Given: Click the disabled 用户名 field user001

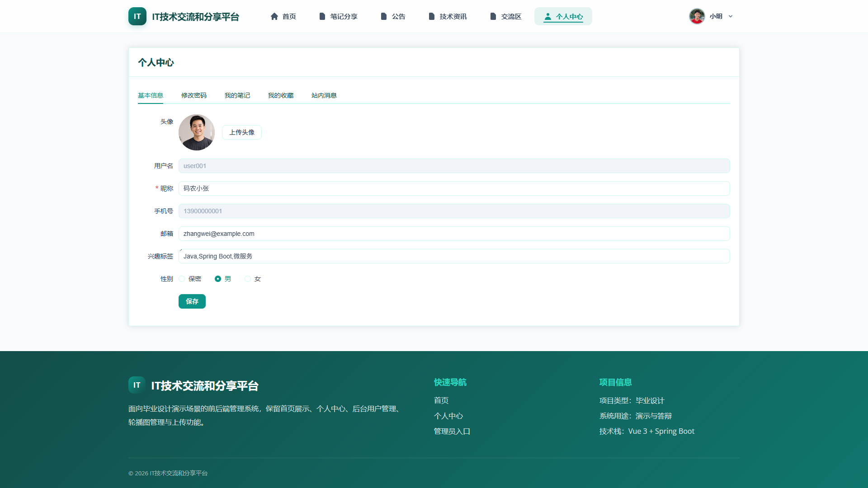Looking at the screenshot, I should (x=454, y=166).
